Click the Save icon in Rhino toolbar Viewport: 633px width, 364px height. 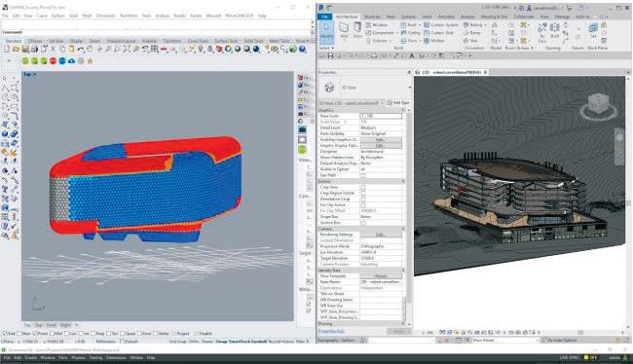[x=25, y=50]
